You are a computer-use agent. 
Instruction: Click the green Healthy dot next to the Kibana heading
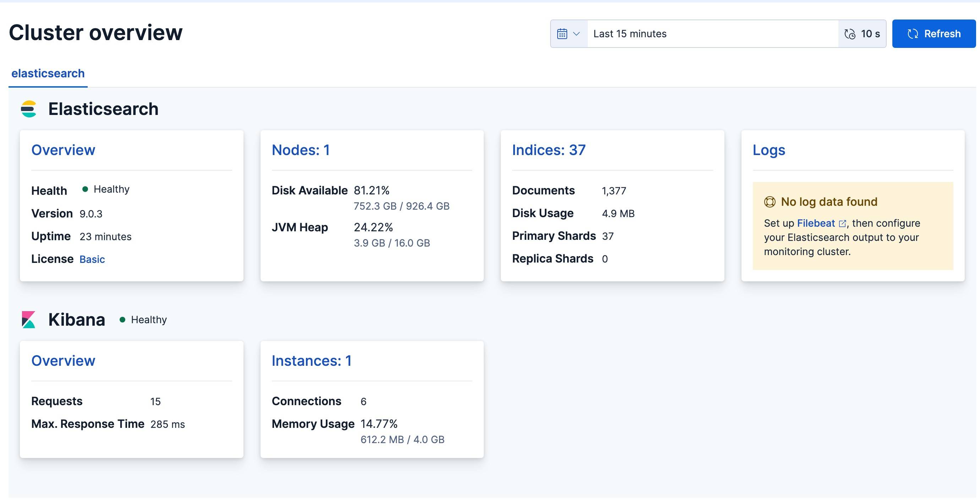pyautogui.click(x=122, y=320)
